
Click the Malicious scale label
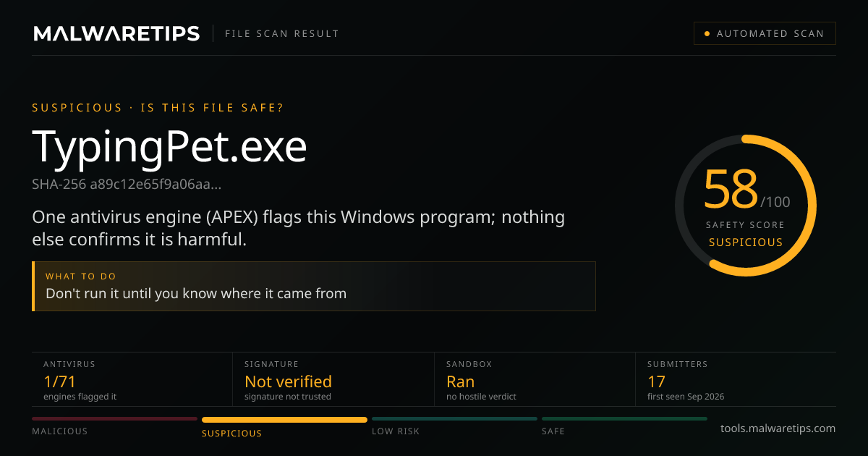coord(60,431)
